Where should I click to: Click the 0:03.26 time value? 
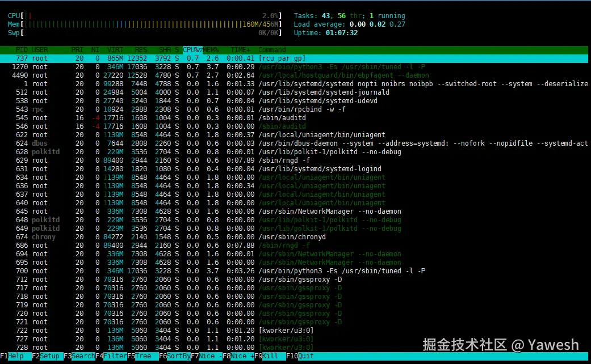click(241, 270)
